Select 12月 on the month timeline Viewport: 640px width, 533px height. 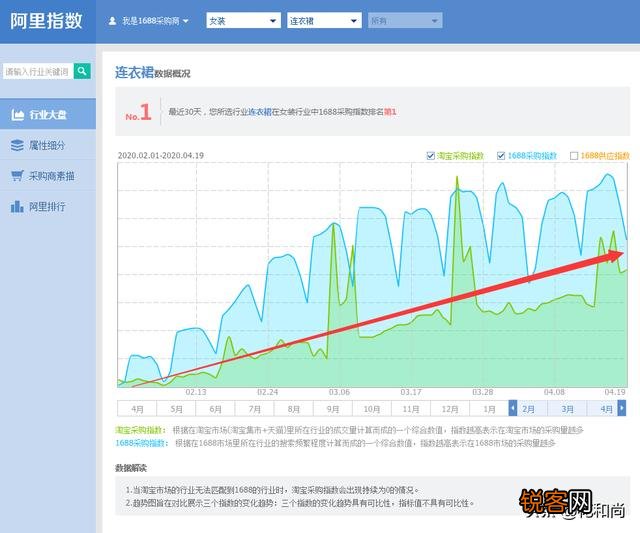450,409
